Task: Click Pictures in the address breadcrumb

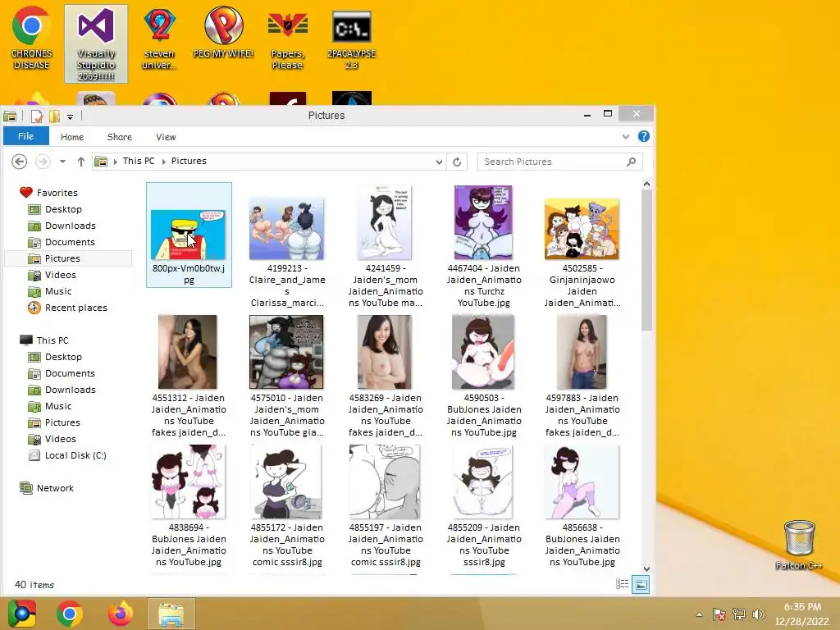Action: click(189, 161)
